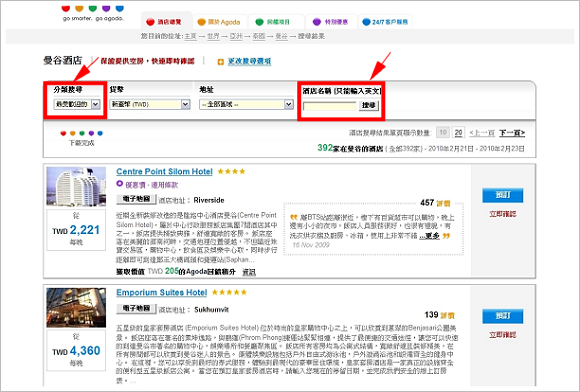The image size is (580, 392).
Task: Click the TWD 4,360 price
Action: (x=76, y=351)
